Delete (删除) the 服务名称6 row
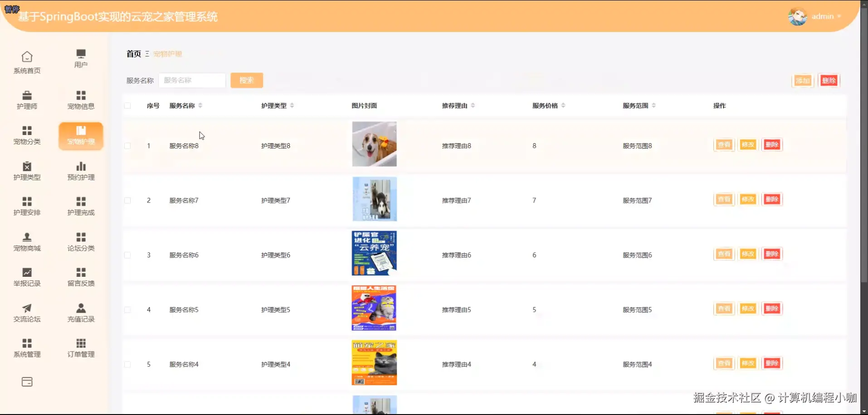This screenshot has height=415, width=868. click(x=772, y=254)
